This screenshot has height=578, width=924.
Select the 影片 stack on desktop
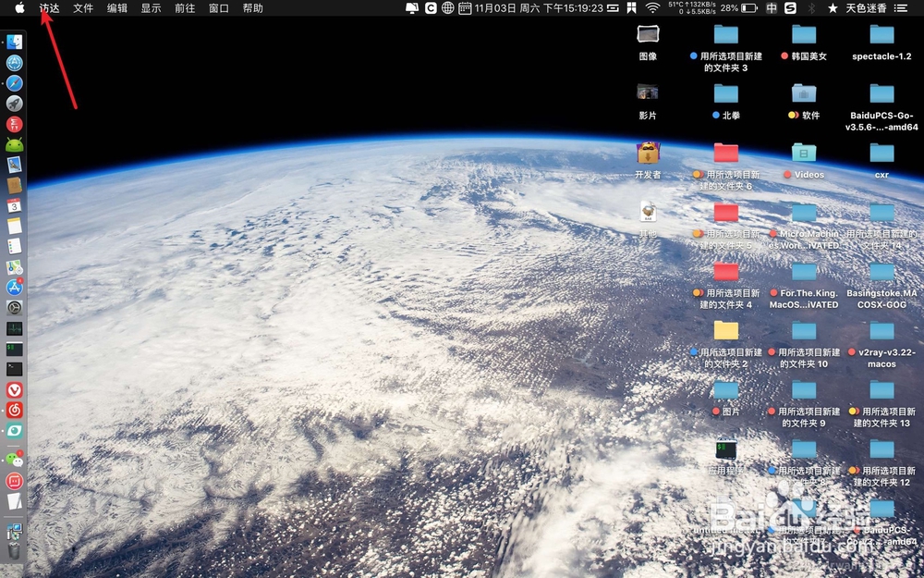(648, 92)
